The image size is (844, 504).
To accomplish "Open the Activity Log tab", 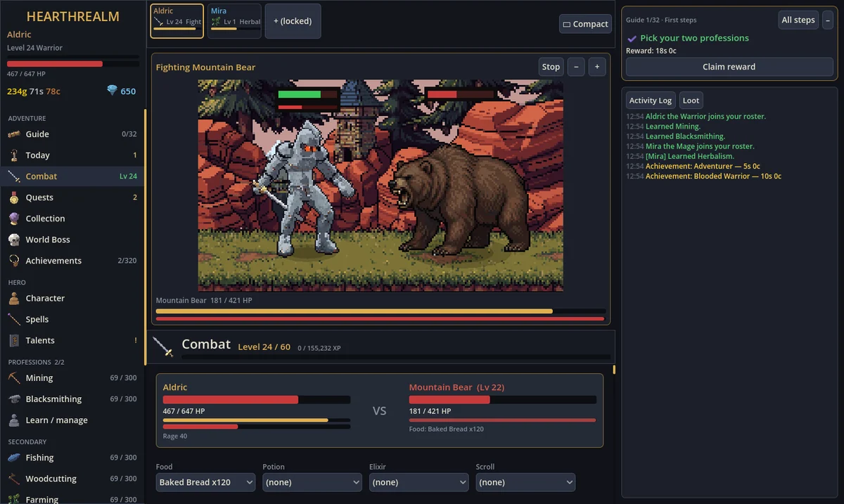I will pos(651,101).
